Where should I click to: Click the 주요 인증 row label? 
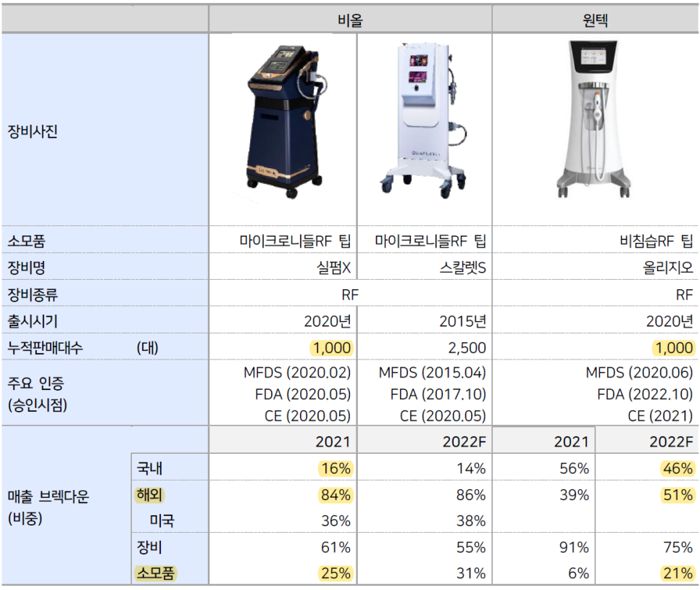[x=36, y=383]
